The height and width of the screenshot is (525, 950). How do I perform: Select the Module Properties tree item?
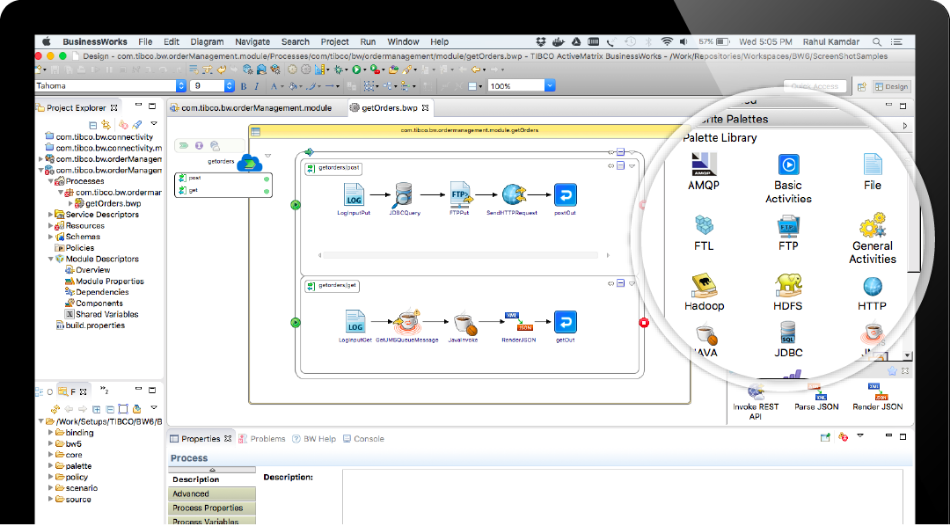(x=105, y=281)
